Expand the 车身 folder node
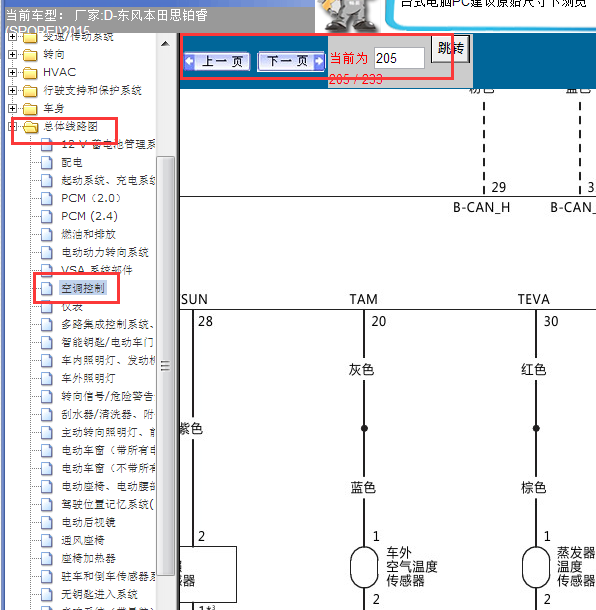This screenshot has height=610, width=596. (12, 108)
